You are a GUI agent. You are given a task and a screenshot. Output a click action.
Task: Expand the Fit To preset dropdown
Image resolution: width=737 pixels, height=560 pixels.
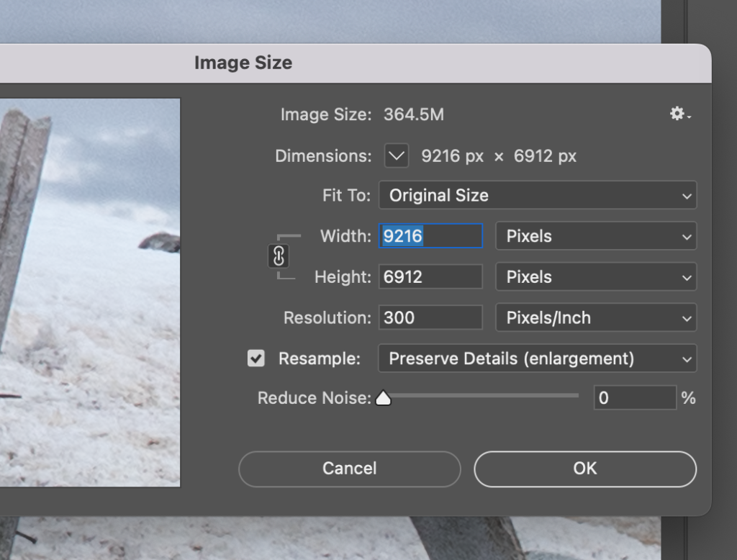click(537, 195)
